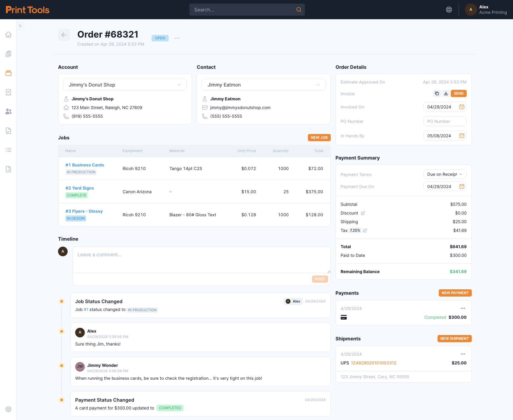Download the invoice with the download icon
513x420 pixels.
446,93
